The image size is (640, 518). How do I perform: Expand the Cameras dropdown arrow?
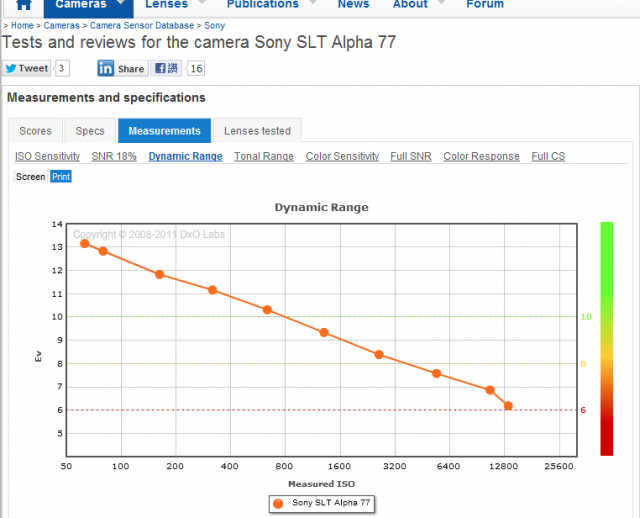click(120, 2)
